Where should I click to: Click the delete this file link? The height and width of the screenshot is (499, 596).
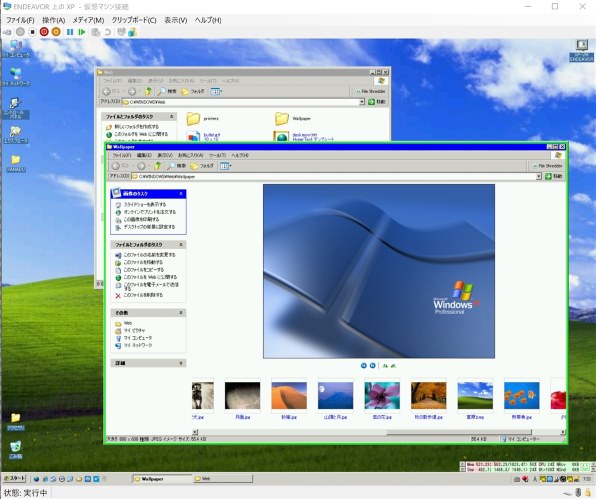coord(143,295)
